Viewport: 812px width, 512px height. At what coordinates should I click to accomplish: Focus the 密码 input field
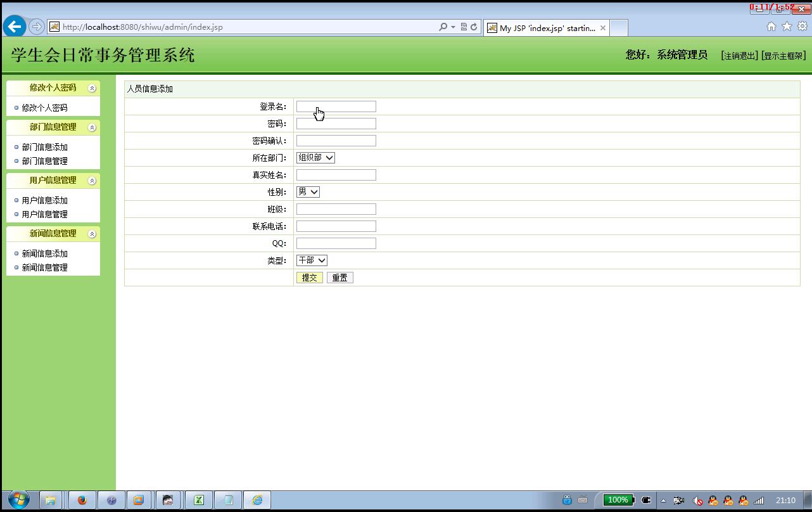click(x=336, y=124)
